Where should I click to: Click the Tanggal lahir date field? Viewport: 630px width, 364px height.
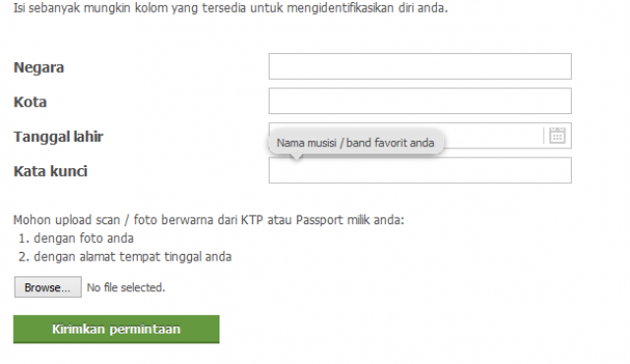click(x=420, y=135)
